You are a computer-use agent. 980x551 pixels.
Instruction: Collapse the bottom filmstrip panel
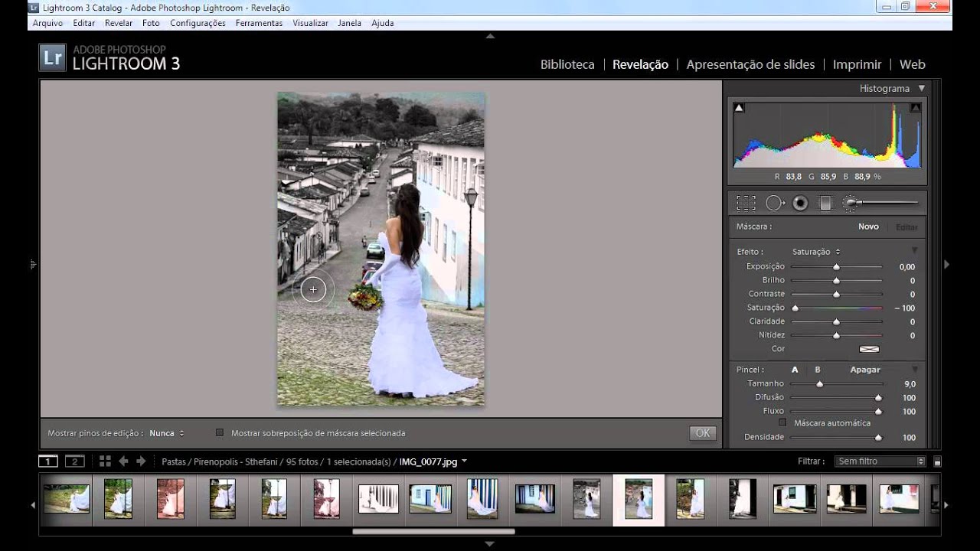click(x=490, y=544)
